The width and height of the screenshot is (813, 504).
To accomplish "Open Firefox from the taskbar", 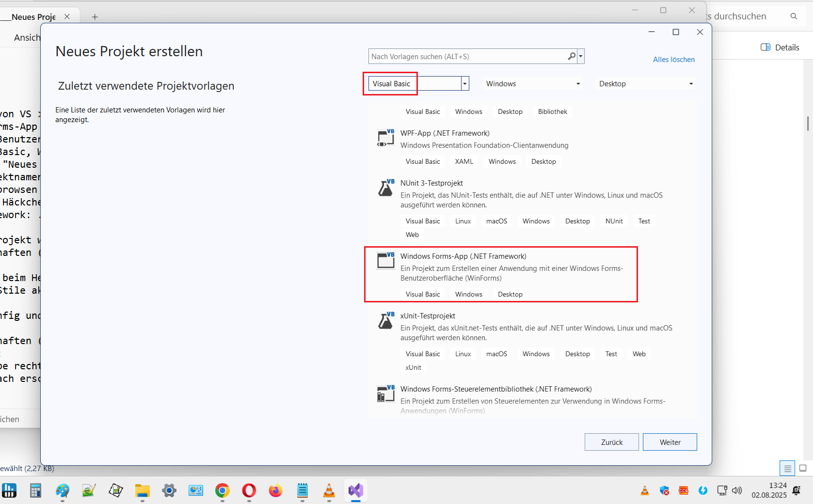I will click(275, 491).
